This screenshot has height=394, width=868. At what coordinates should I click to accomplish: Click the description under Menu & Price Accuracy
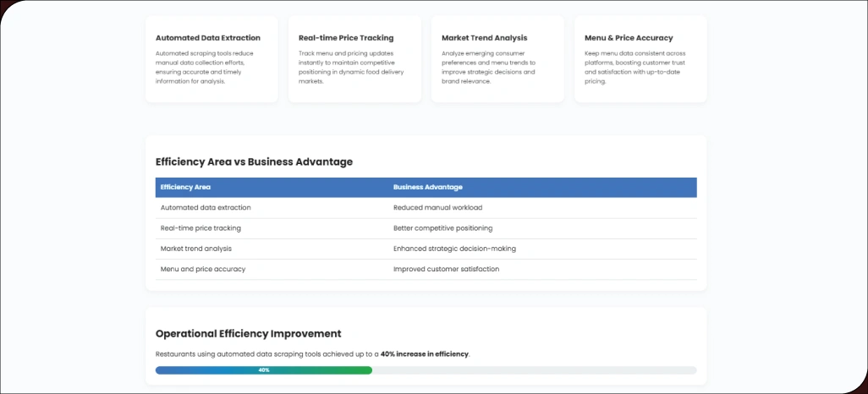[x=635, y=68]
